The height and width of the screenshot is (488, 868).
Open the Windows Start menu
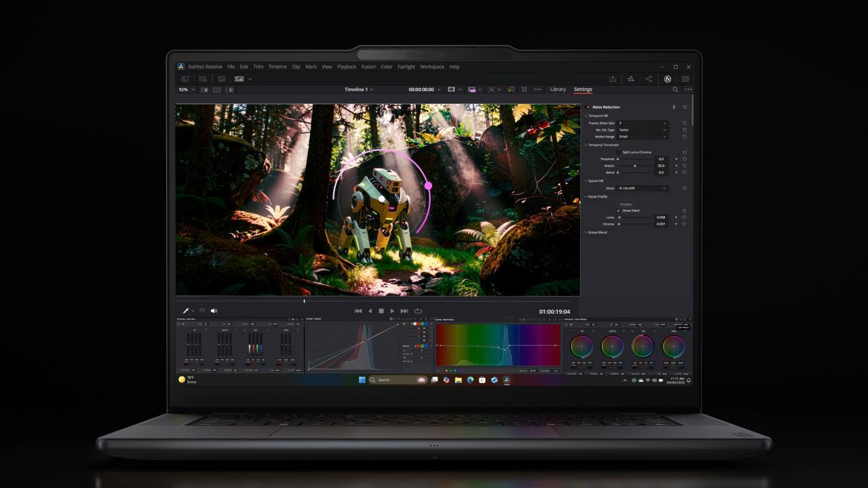click(x=362, y=380)
